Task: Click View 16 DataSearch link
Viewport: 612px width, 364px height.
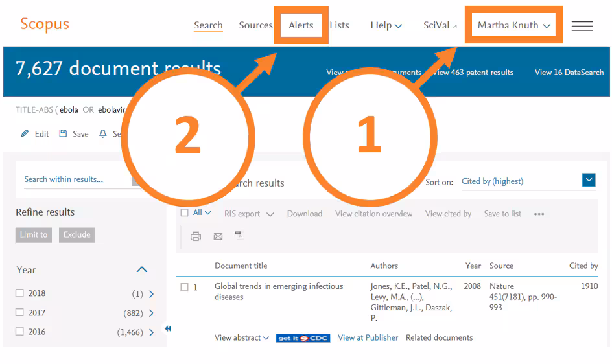Action: [x=569, y=73]
